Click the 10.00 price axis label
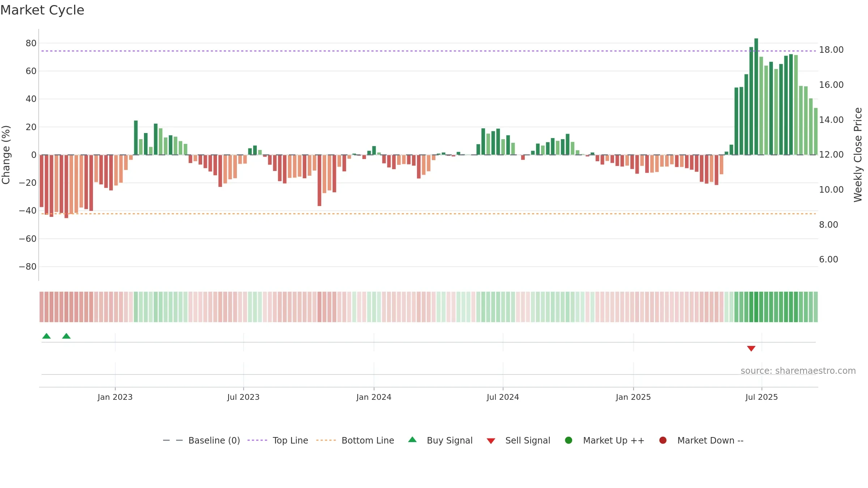Image resolution: width=868 pixels, height=488 pixels. (831, 189)
